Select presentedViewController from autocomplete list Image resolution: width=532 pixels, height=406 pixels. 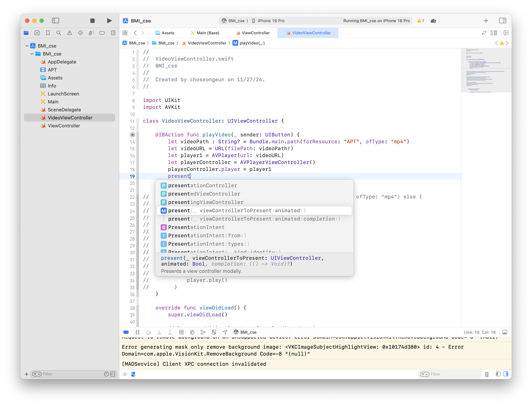pyautogui.click(x=204, y=194)
